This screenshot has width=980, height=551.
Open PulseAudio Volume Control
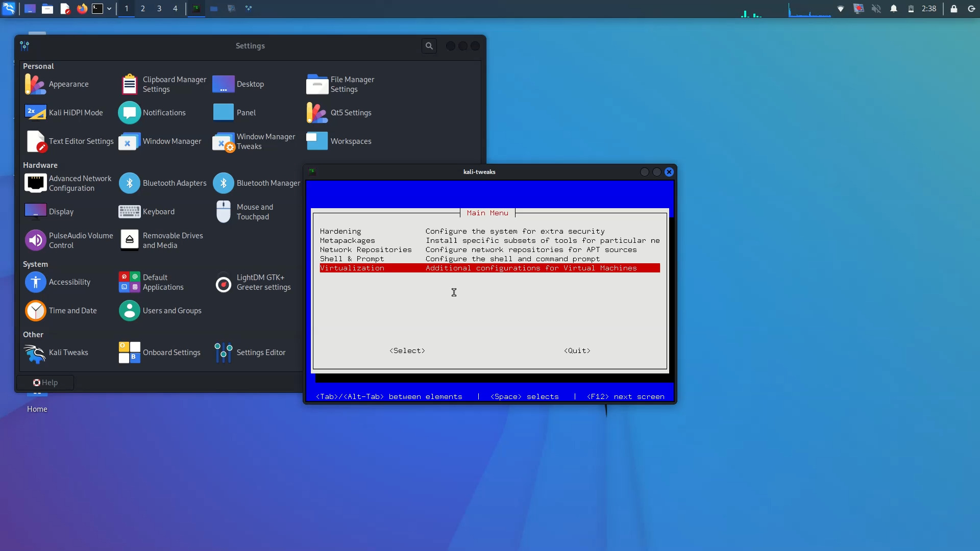pyautogui.click(x=69, y=240)
